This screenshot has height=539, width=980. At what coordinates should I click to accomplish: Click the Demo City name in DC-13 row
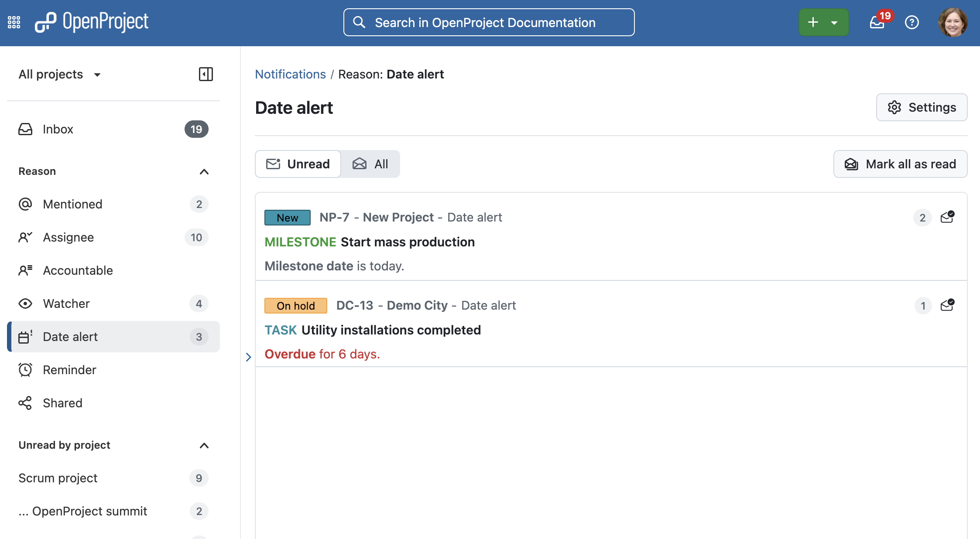[417, 305]
